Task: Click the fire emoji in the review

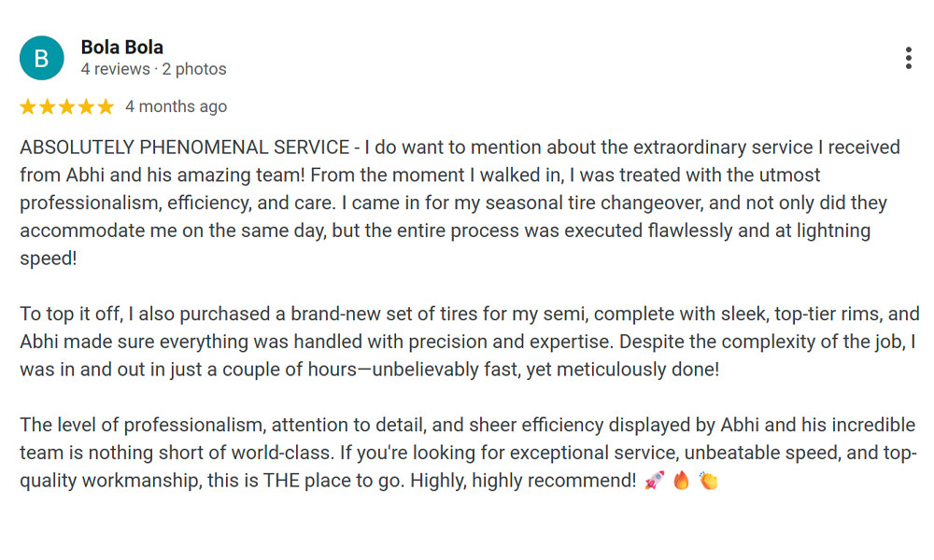Action: [681, 480]
